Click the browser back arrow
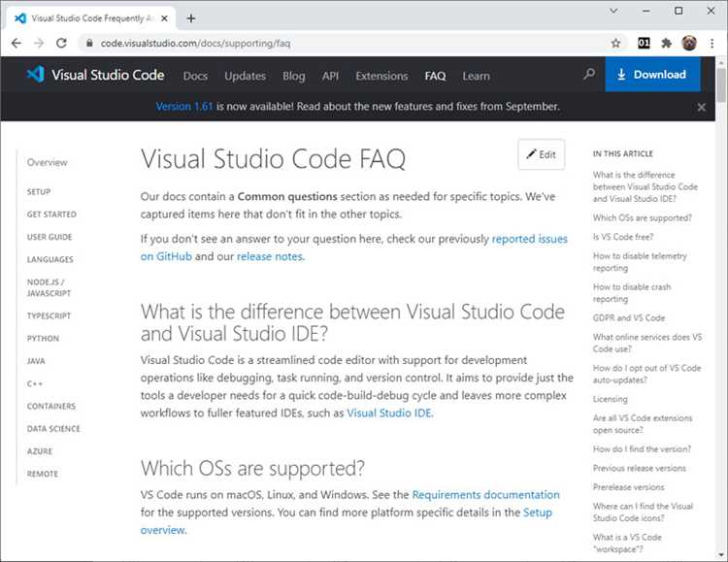Viewport: 728px width, 562px height. pyautogui.click(x=17, y=44)
